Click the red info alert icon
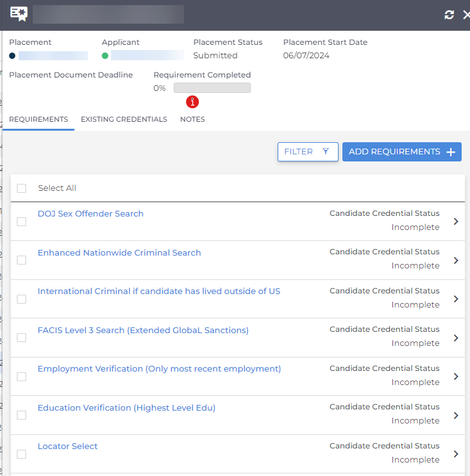This screenshot has width=470, height=476. [192, 102]
